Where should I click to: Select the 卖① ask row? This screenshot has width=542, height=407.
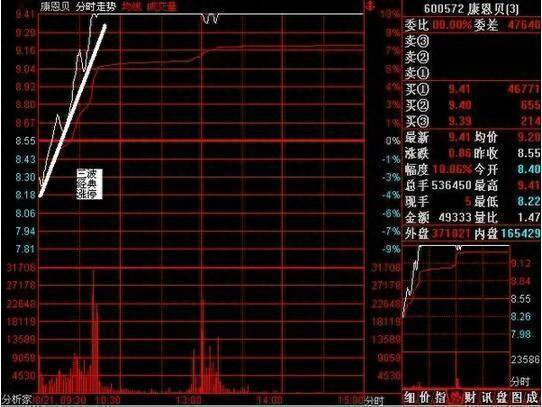pos(471,73)
